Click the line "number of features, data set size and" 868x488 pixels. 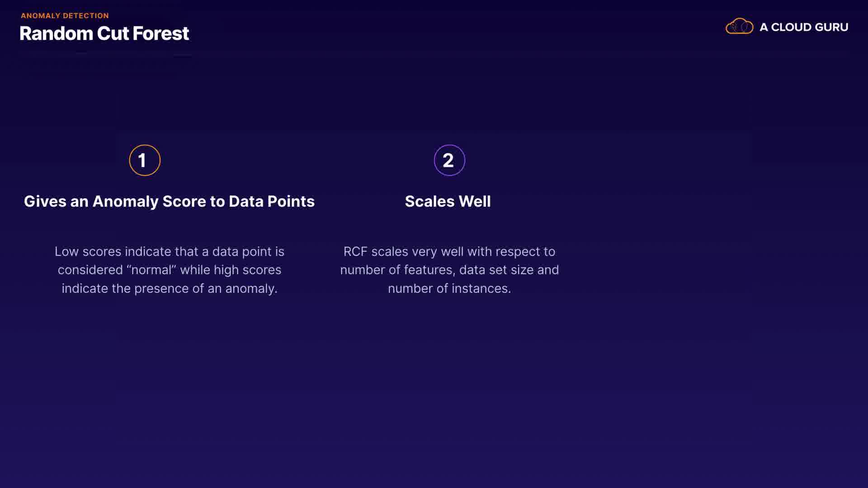(x=449, y=270)
